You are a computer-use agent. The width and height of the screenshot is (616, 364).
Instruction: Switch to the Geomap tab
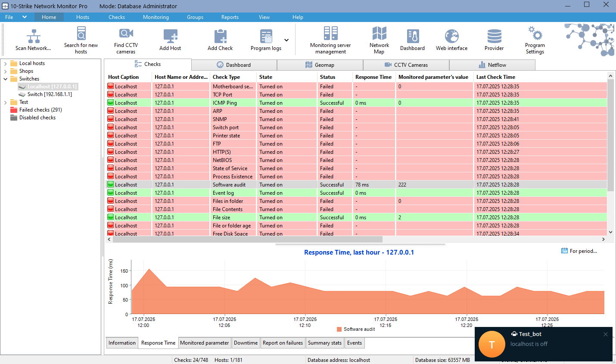(320, 65)
